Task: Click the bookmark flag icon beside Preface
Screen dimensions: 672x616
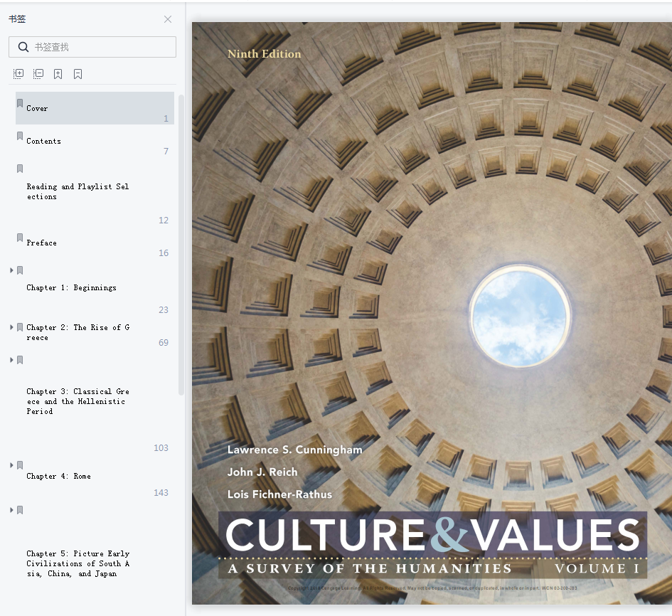Action: [20, 238]
